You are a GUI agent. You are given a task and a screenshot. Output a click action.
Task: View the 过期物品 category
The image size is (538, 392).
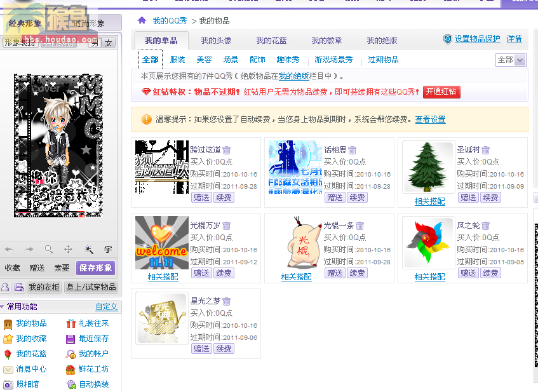383,59
